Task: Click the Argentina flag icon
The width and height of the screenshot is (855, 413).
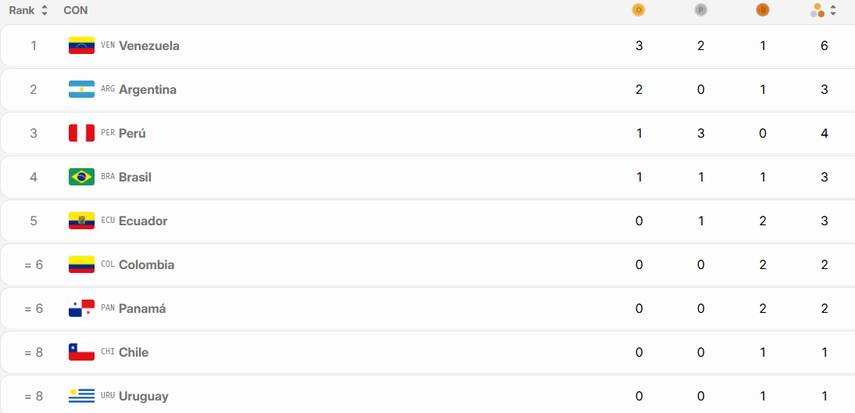Action: (81, 90)
